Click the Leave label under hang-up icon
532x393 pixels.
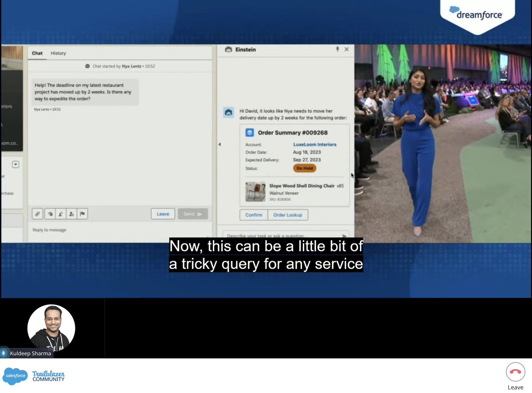[x=515, y=387]
